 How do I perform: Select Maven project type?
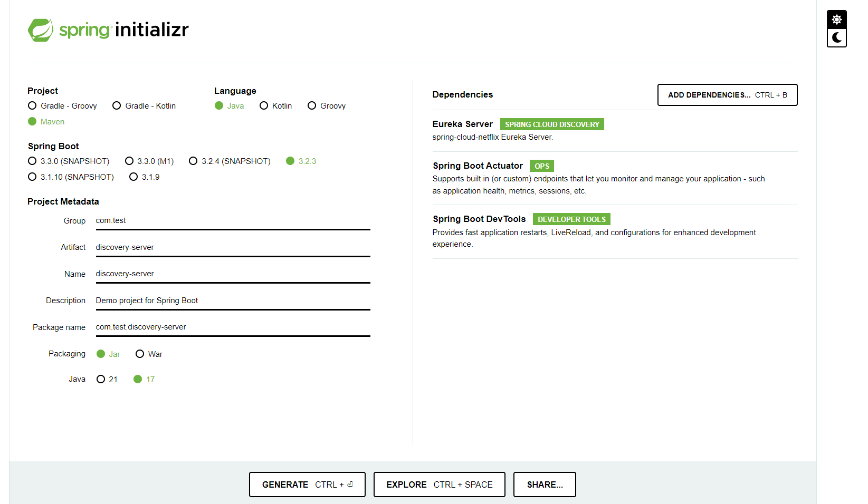pos(46,122)
